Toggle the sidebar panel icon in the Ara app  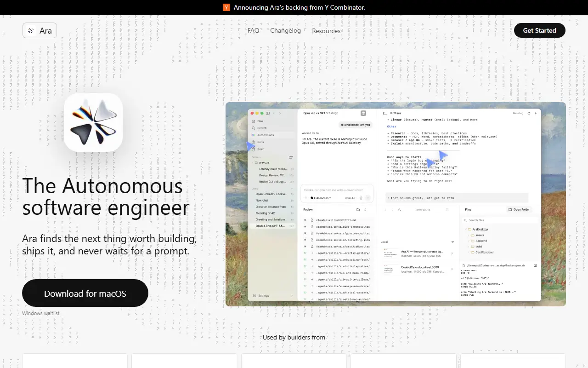coord(268,113)
